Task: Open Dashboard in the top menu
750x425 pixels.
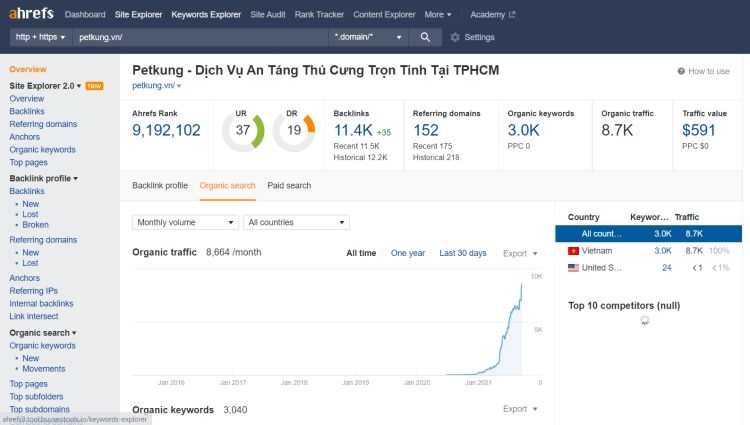Action: click(85, 14)
